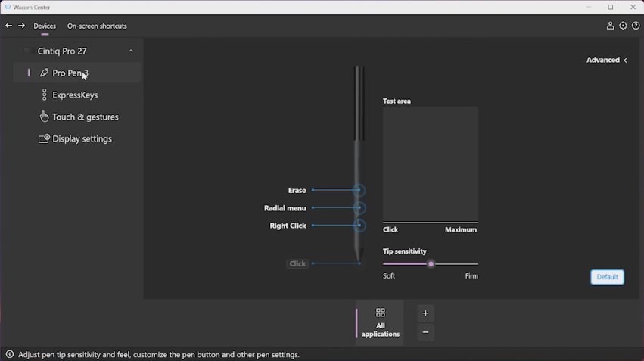Open Touch & gestures settings

86,117
